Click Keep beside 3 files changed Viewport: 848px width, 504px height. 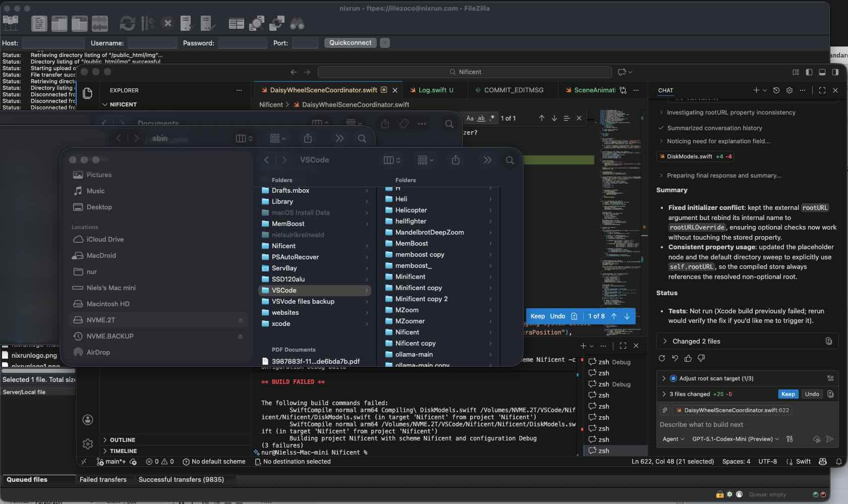[x=787, y=394]
